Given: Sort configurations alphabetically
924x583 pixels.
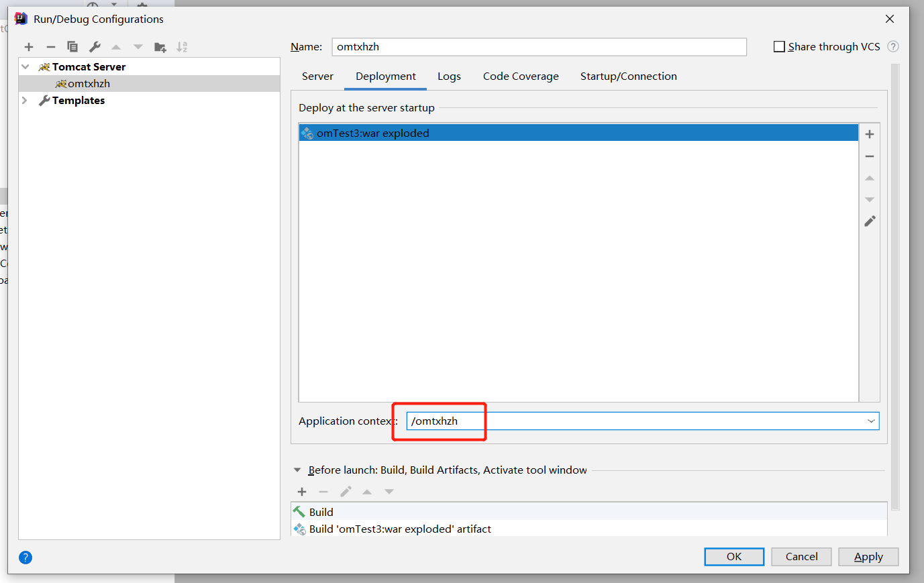Looking at the screenshot, I should pyautogui.click(x=182, y=47).
